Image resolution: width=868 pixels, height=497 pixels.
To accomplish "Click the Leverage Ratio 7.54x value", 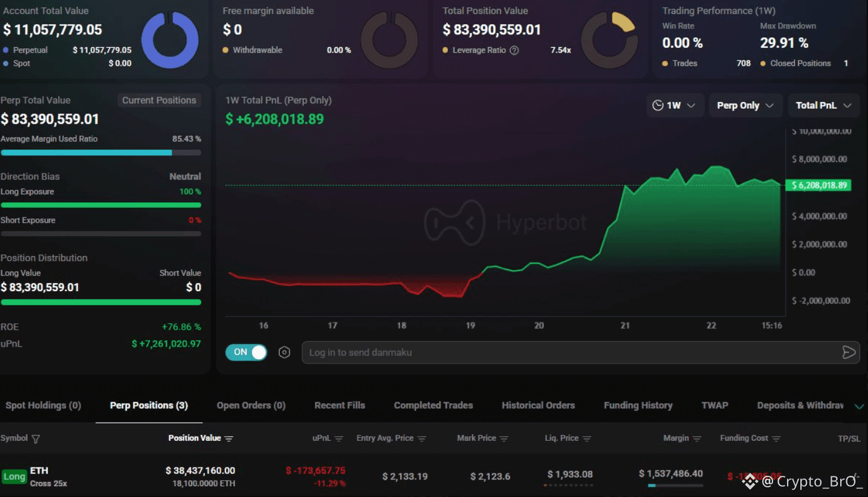I will (560, 50).
